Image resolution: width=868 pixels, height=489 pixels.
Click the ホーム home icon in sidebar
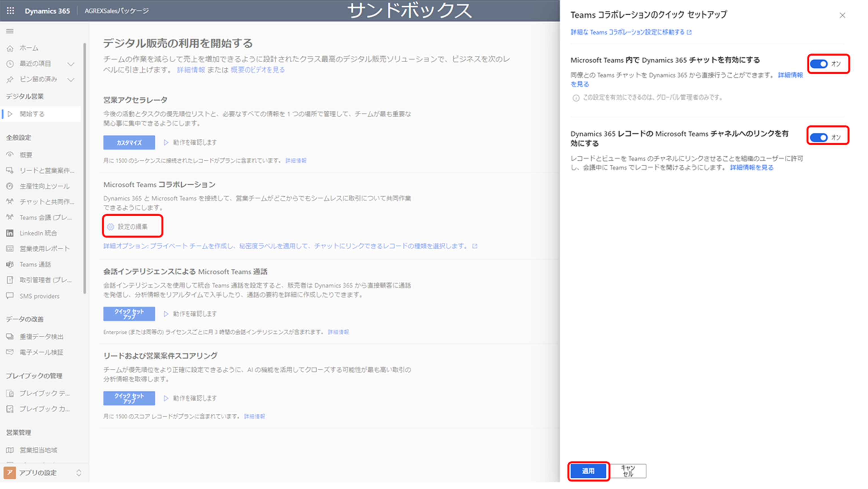click(10, 48)
